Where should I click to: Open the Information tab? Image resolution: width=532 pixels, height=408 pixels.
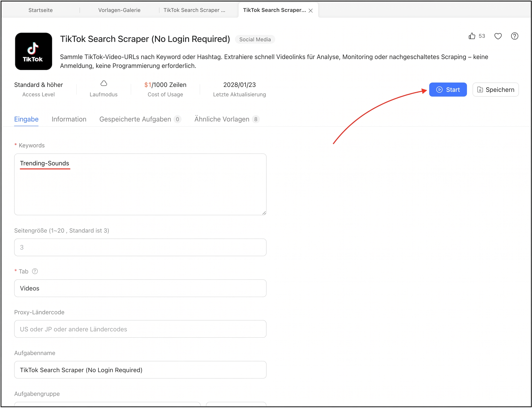tap(69, 119)
